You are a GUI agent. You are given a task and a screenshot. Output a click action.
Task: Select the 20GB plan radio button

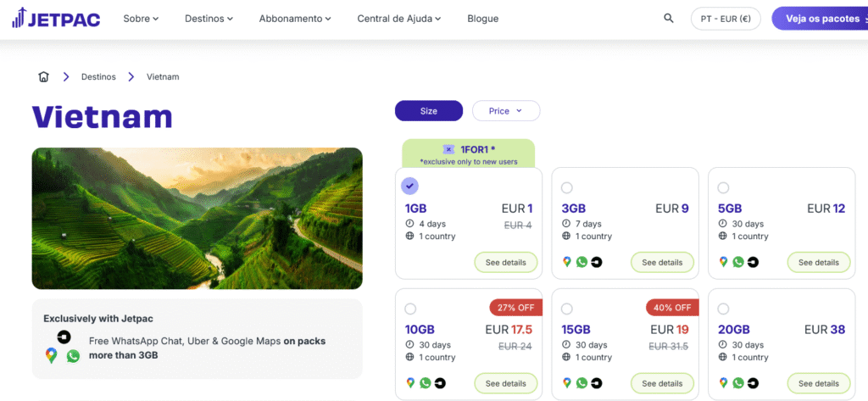coord(724,309)
